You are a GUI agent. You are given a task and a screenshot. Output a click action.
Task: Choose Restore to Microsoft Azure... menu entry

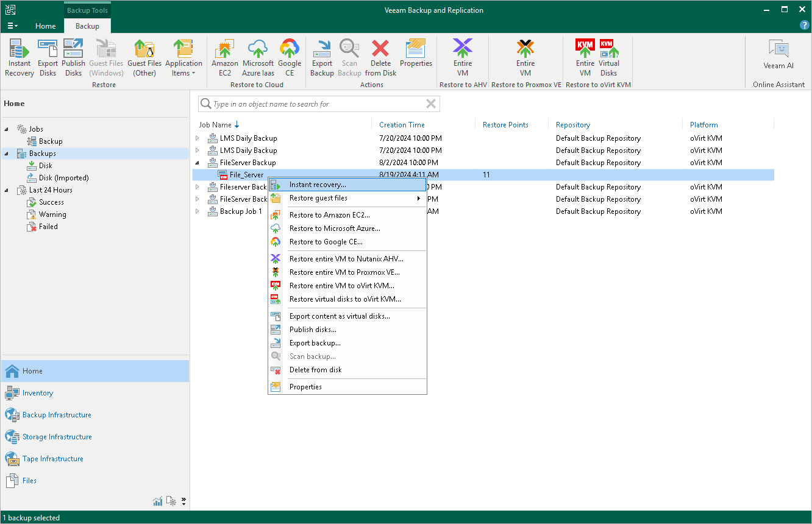point(347,228)
